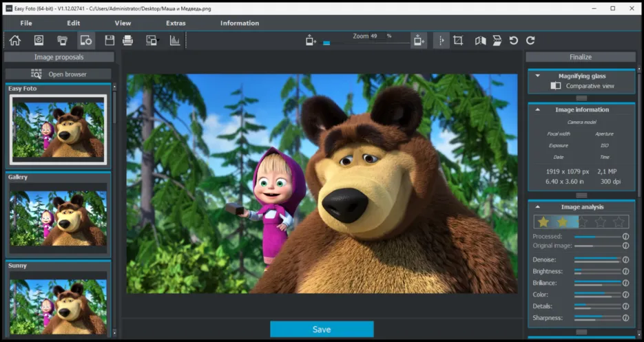Click the star rating bar
This screenshot has height=342, width=644.
point(581,222)
